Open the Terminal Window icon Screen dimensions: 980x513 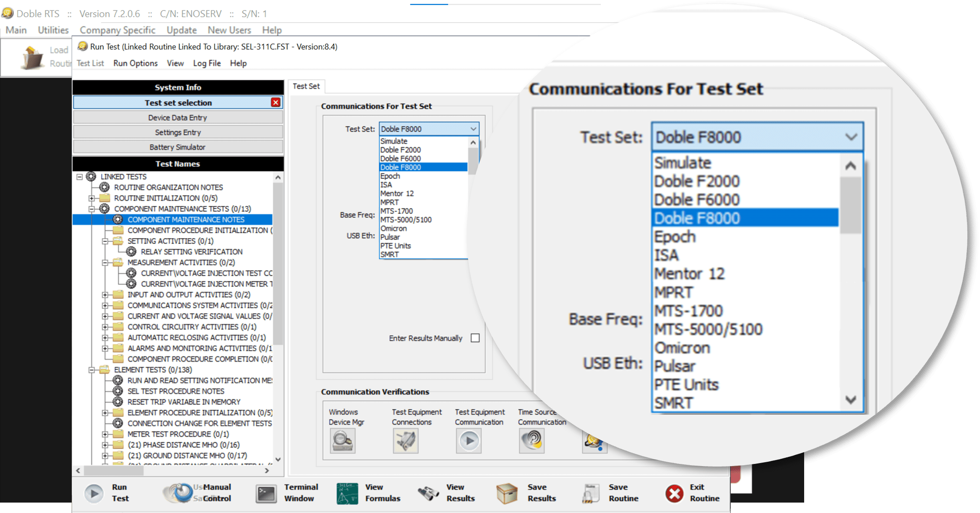(266, 494)
